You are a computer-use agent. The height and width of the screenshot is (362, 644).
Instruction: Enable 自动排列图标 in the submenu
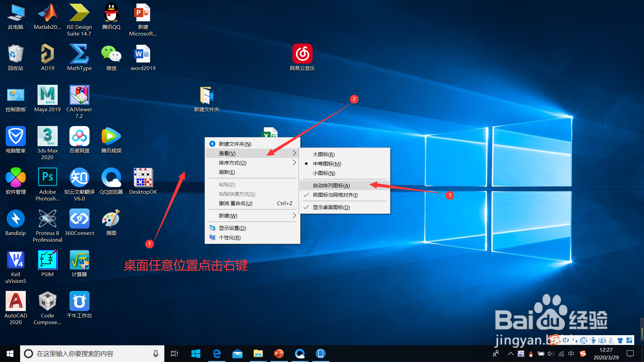pyautogui.click(x=331, y=185)
